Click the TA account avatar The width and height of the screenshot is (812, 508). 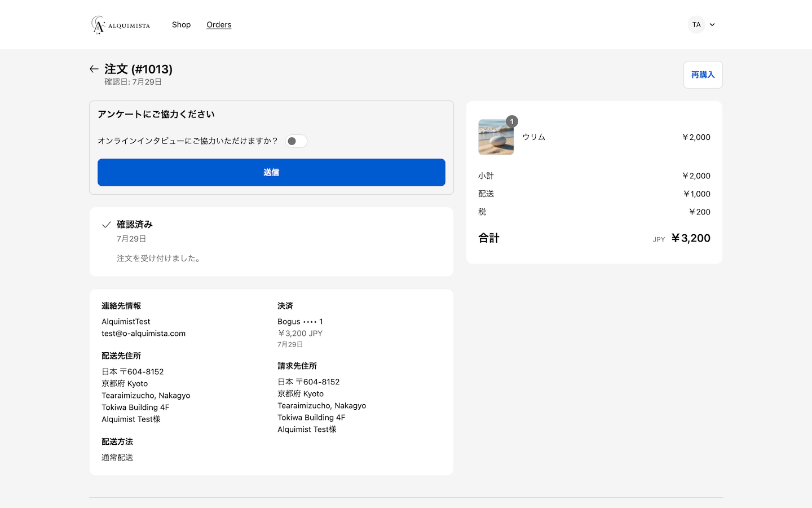(x=696, y=25)
